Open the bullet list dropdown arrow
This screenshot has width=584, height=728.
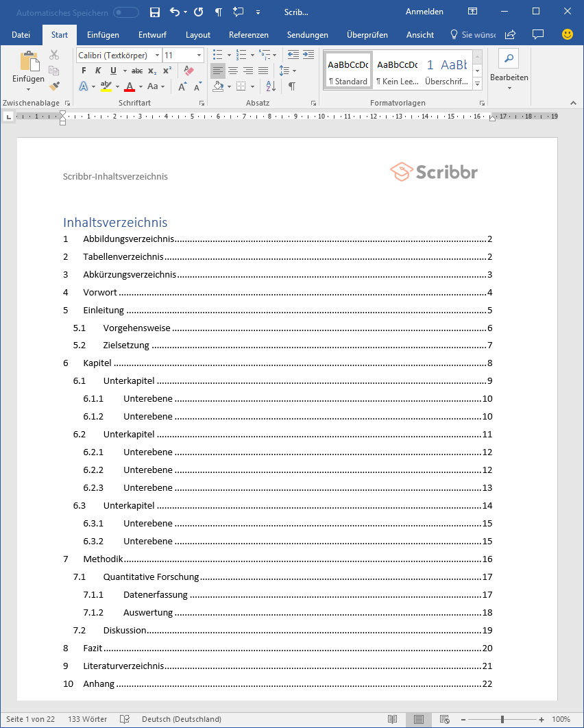pyautogui.click(x=230, y=55)
